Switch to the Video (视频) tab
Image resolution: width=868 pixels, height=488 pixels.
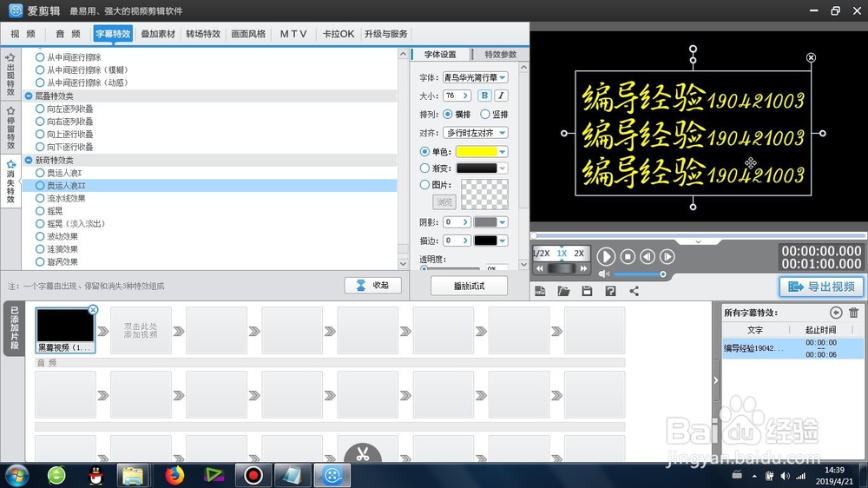pos(23,34)
